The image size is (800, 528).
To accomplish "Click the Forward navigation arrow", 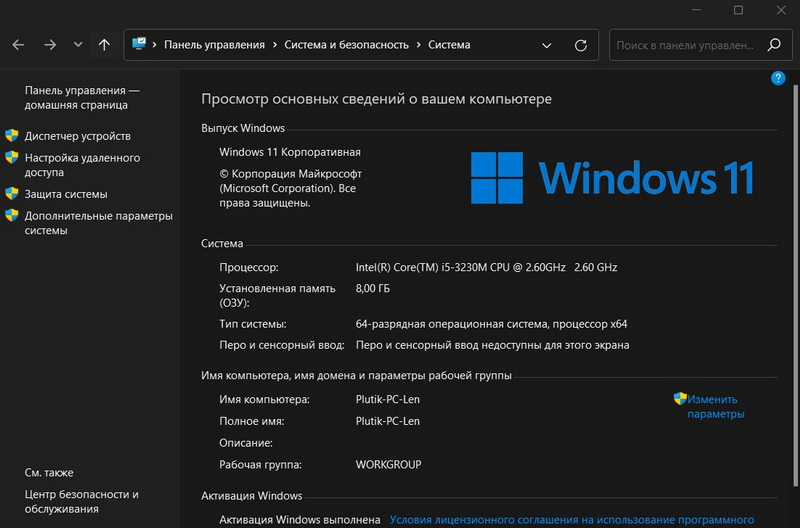I will [50, 45].
